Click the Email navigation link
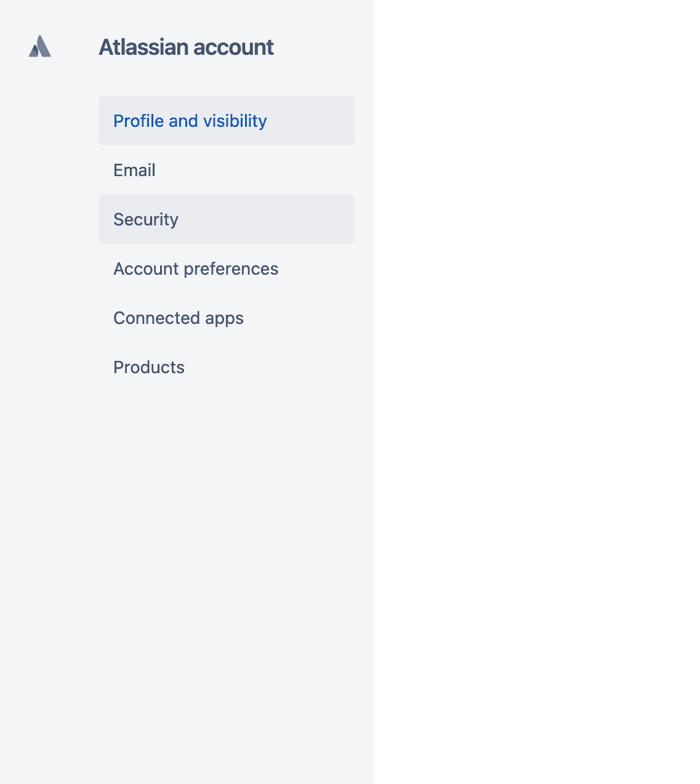 (227, 170)
